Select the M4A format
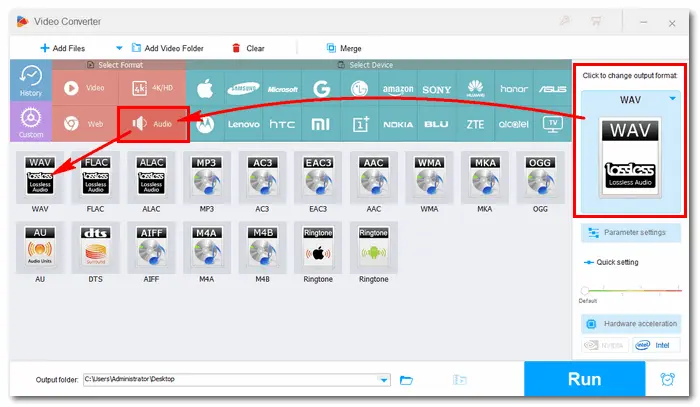700x407 pixels. point(207,247)
